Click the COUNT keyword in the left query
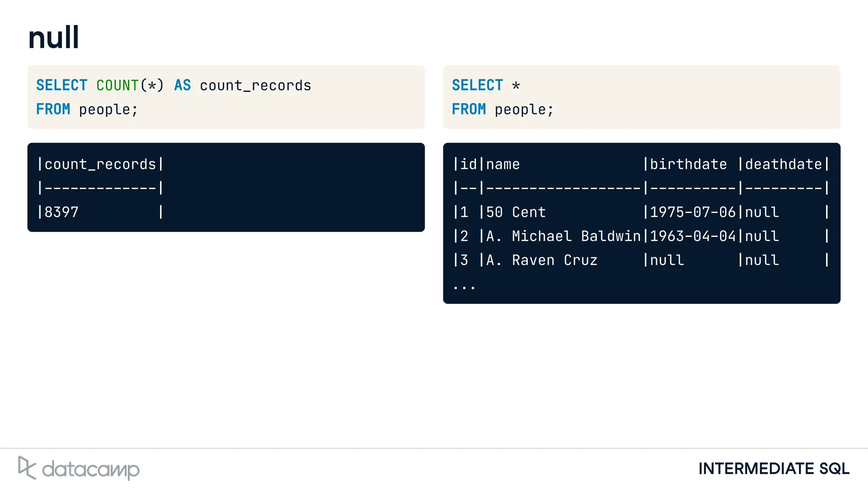 (x=117, y=86)
